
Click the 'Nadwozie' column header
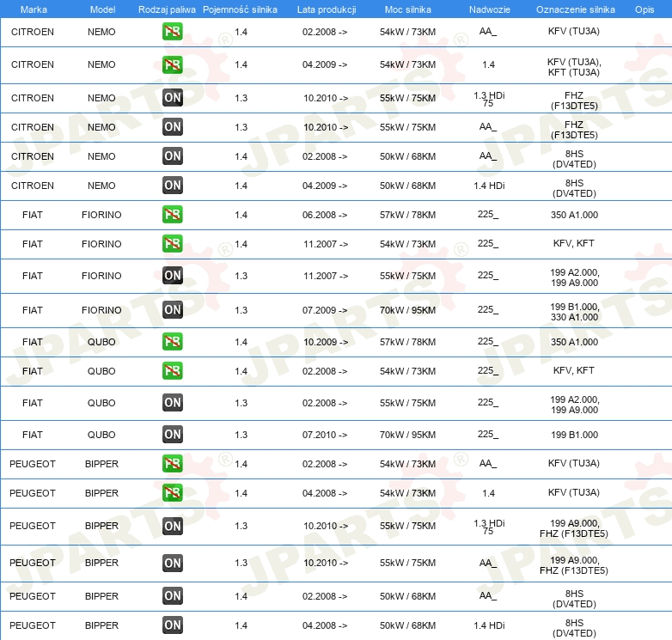(x=490, y=9)
